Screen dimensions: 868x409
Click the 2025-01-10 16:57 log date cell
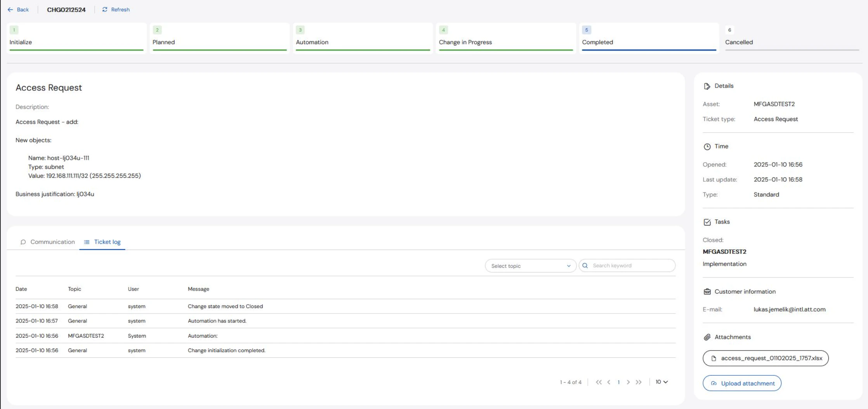tap(37, 321)
